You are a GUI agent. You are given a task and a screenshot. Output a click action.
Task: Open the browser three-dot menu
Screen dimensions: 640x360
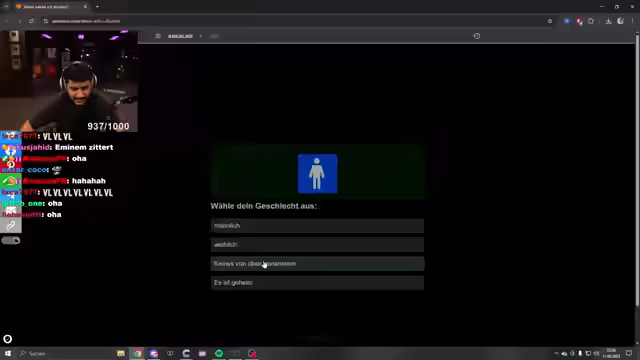coord(633,21)
